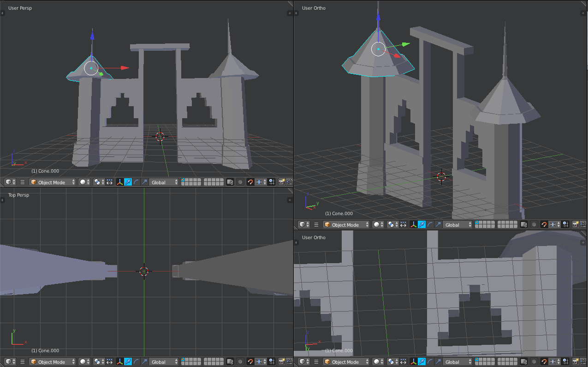Expand collapsed menus button in lower User Ortho header
588x367 pixels.
pos(316,361)
